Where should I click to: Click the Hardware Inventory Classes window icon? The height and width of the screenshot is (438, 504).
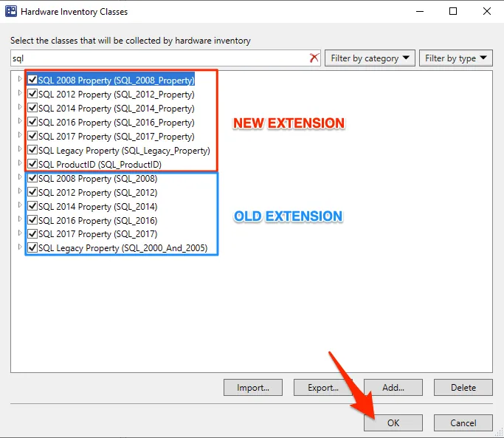pos(11,11)
